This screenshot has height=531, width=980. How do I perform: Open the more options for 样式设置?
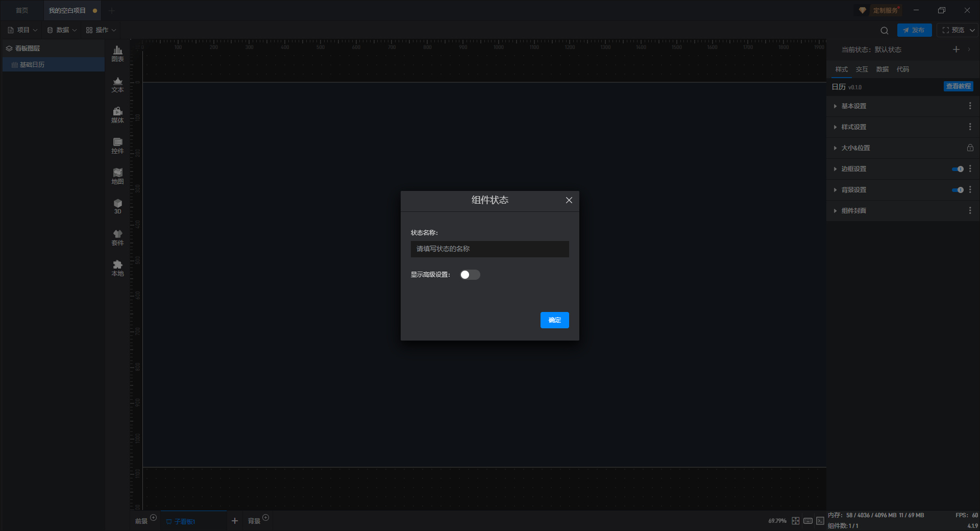[970, 127]
